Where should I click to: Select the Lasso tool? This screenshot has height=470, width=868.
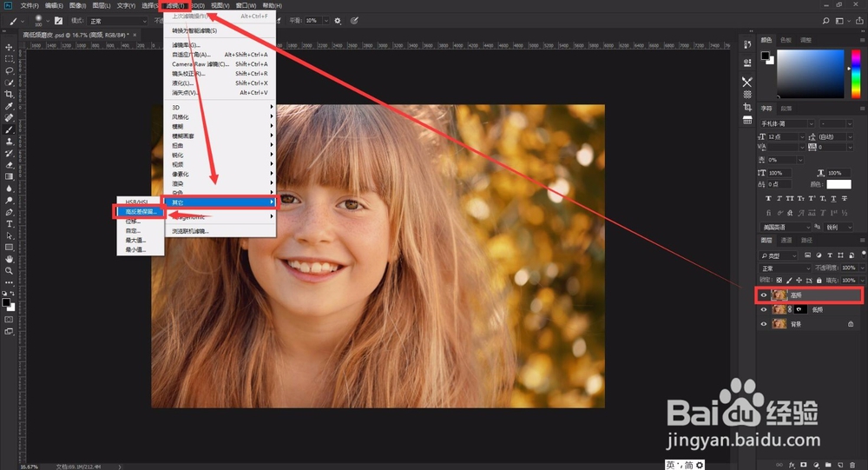pos(9,70)
